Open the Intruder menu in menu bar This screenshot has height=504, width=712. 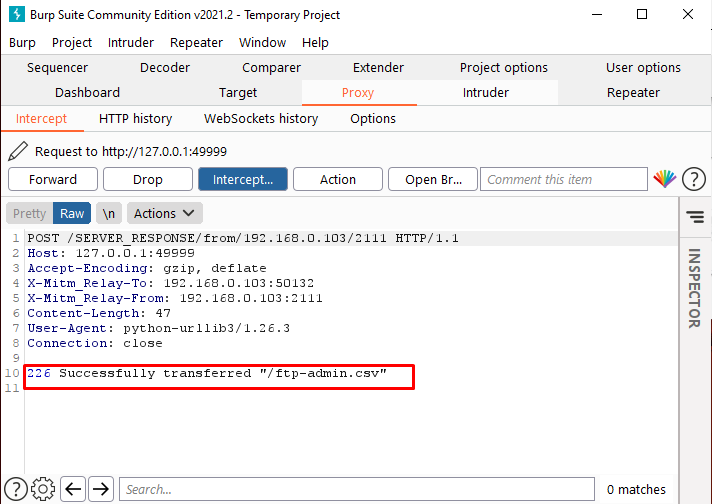coord(131,43)
